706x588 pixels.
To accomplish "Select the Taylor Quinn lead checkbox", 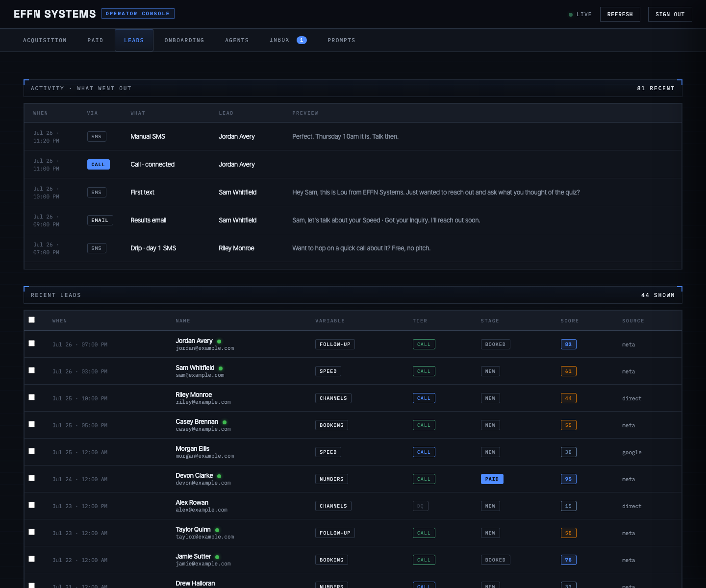I will click(x=32, y=532).
